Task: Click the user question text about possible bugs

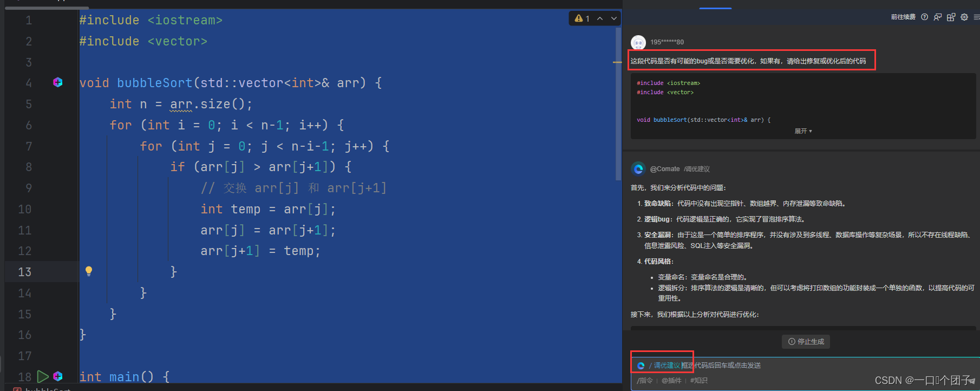Action: pyautogui.click(x=748, y=61)
